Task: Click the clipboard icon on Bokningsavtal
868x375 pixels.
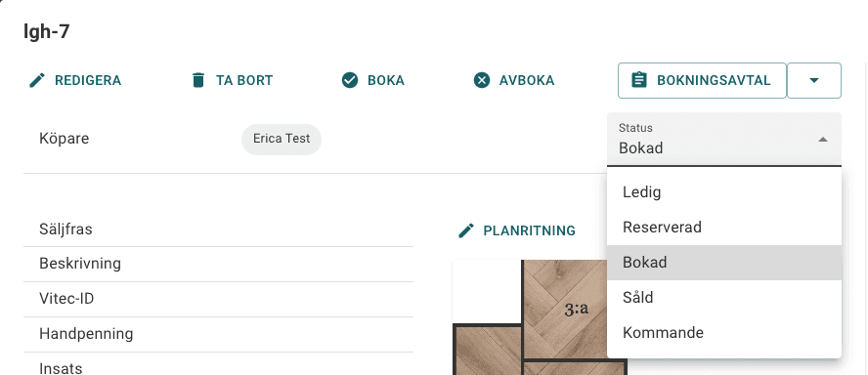Action: pos(639,81)
